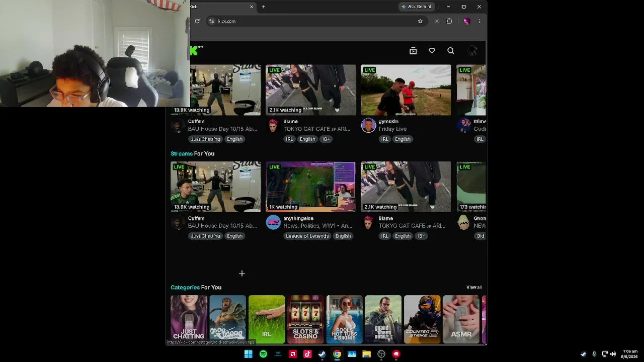Open the Gymskin Friday Live stream thumbnail

click(x=406, y=90)
